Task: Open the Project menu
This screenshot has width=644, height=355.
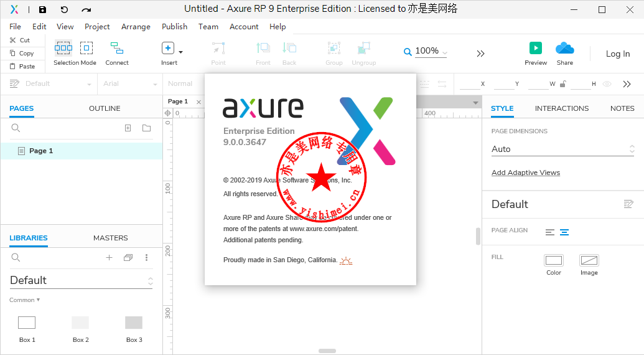Action: 97,26
